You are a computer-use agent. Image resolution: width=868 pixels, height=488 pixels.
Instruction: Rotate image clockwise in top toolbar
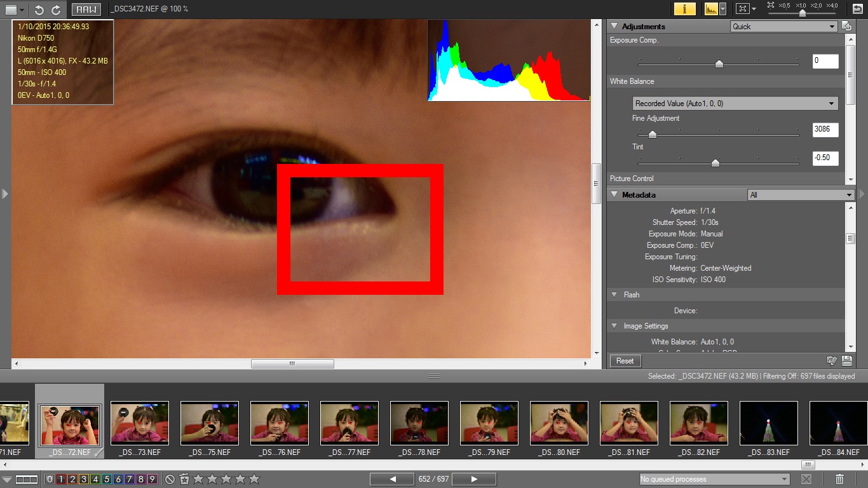point(56,10)
